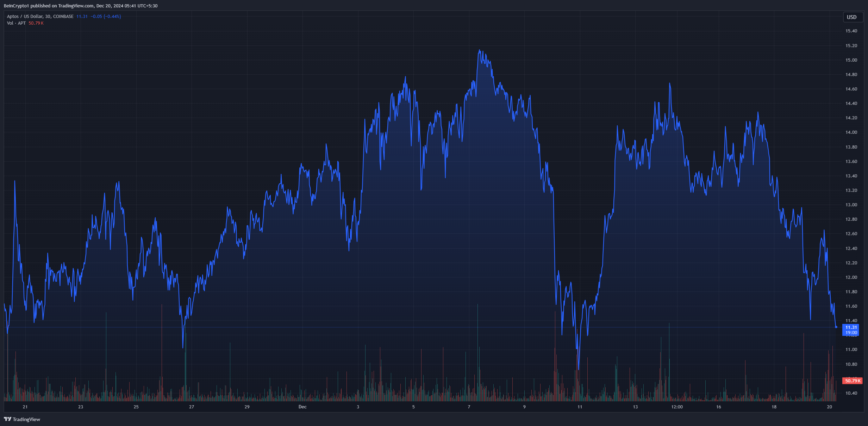
Task: Click the 30-minute timeframe label
Action: [x=46, y=16]
